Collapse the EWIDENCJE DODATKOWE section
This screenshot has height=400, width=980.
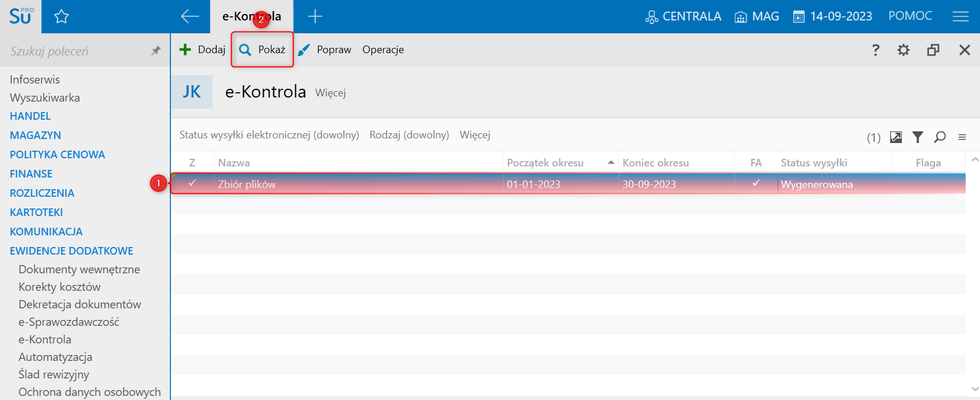pos(71,251)
